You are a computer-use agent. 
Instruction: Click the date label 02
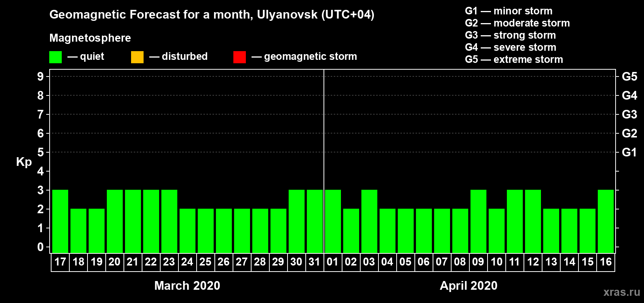click(x=351, y=262)
